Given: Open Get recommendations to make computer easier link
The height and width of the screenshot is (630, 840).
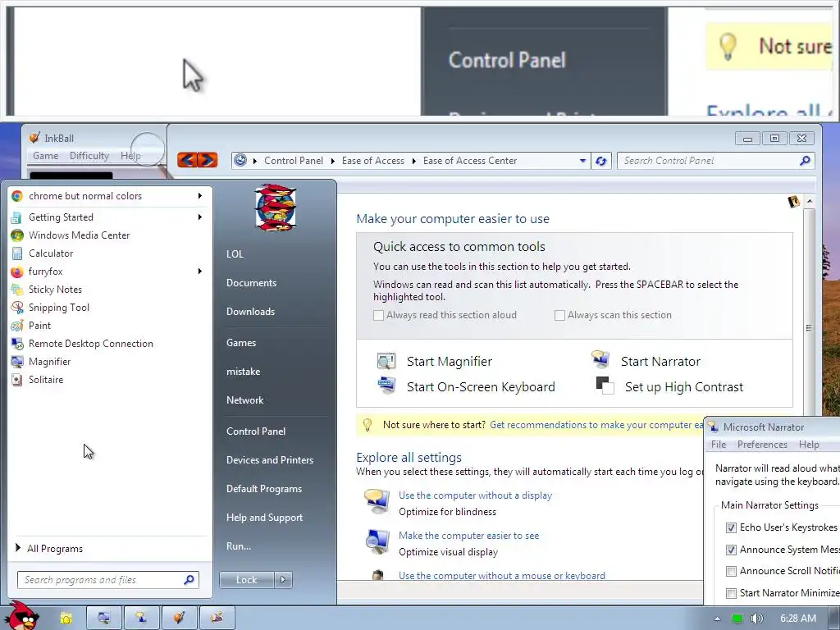Looking at the screenshot, I should 596,425.
